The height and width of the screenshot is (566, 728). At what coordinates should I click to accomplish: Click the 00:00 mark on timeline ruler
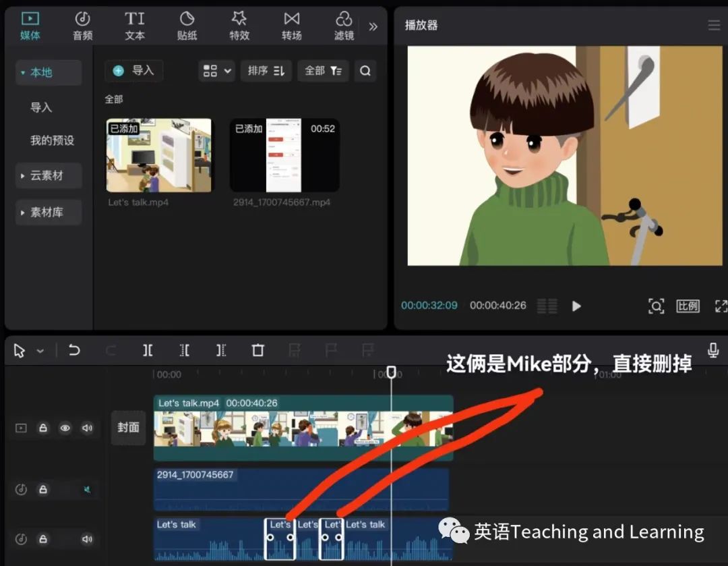169,374
